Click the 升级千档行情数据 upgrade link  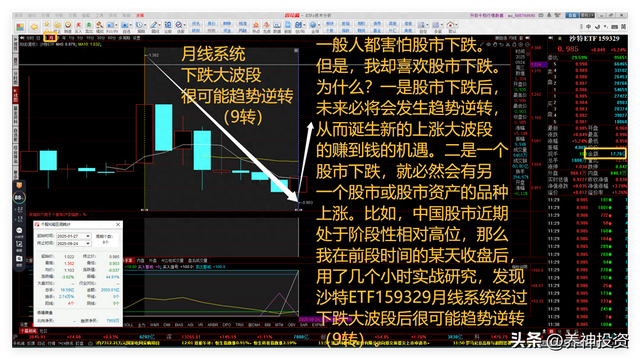[x=487, y=15]
